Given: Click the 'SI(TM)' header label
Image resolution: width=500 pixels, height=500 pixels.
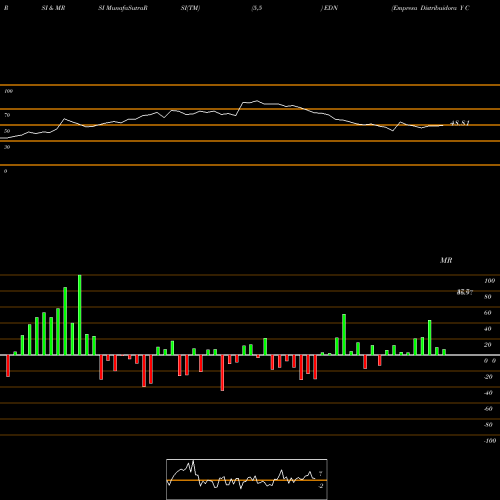Looking at the screenshot, I should coord(190,8).
